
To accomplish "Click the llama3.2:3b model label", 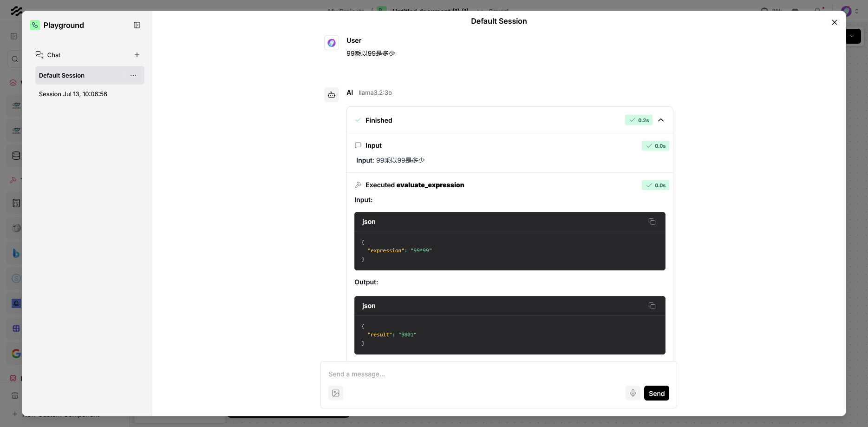I will [x=375, y=92].
